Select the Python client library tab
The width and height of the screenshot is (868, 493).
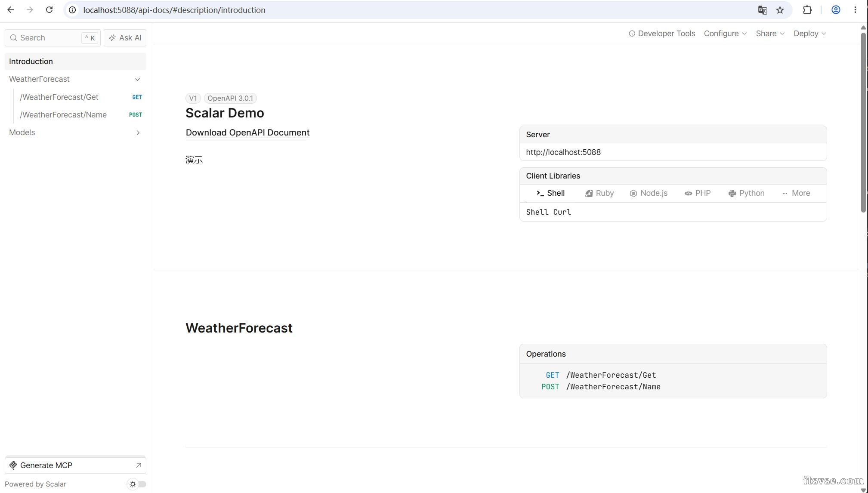(x=746, y=193)
